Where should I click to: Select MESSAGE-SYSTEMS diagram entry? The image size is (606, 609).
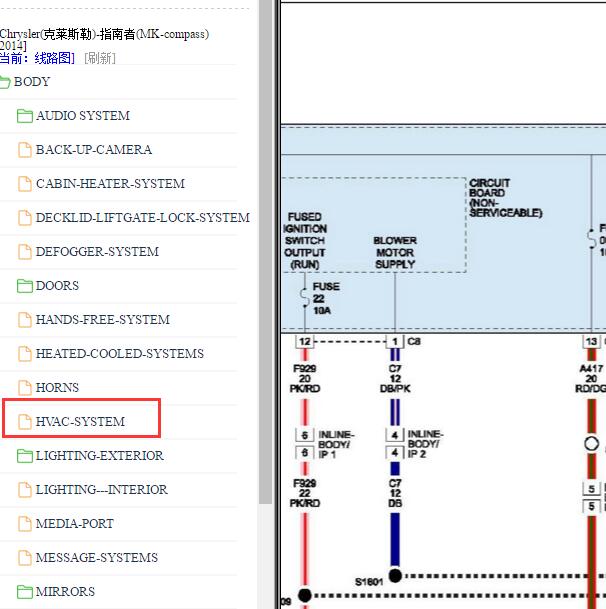click(97, 558)
